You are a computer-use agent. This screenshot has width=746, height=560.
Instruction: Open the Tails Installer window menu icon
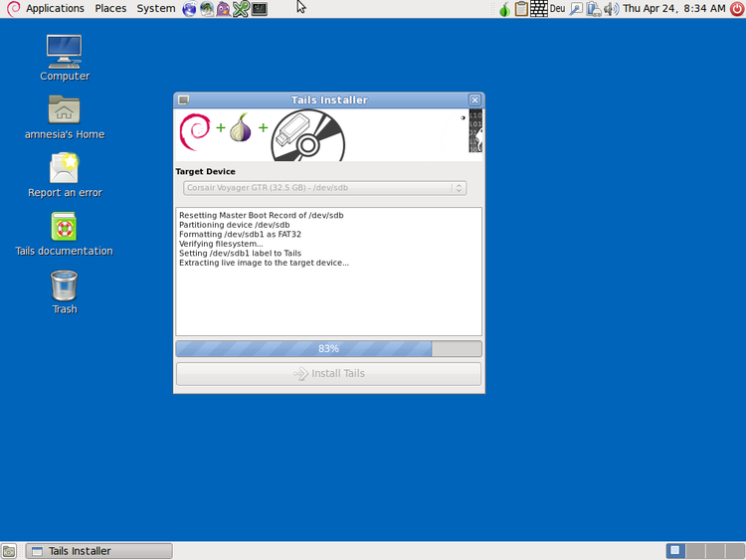(183, 99)
